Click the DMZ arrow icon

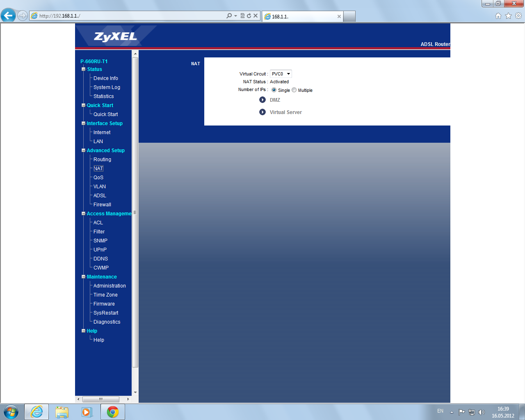click(262, 100)
